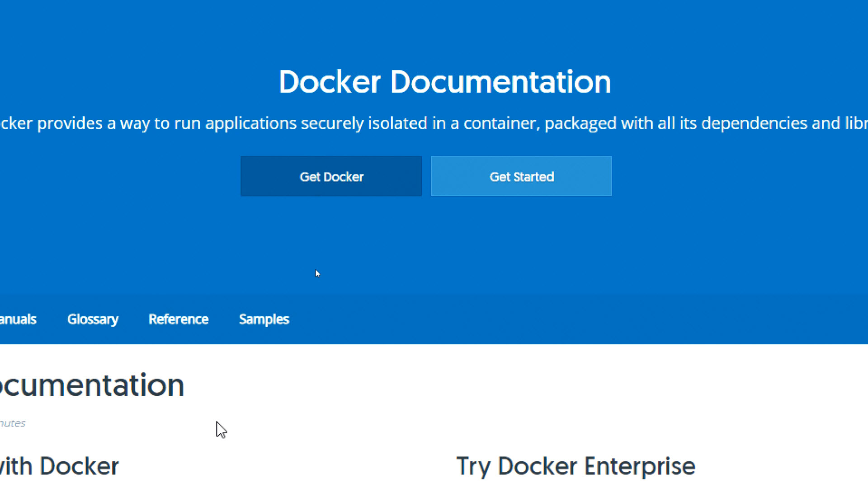Click the word securely in the hero description
Viewport: 868px width, 488px height.
[332, 123]
